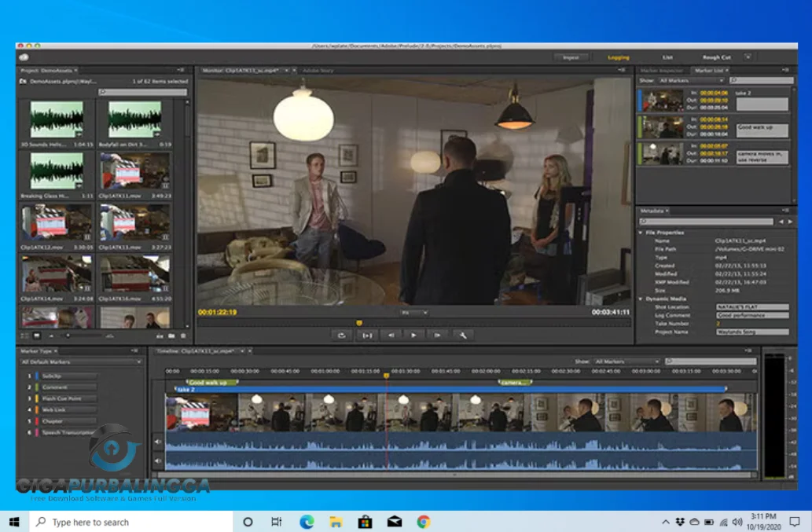812x532 pixels.
Task: Click the timeline zoom slider at bottom right
Action: pyautogui.click(x=751, y=474)
